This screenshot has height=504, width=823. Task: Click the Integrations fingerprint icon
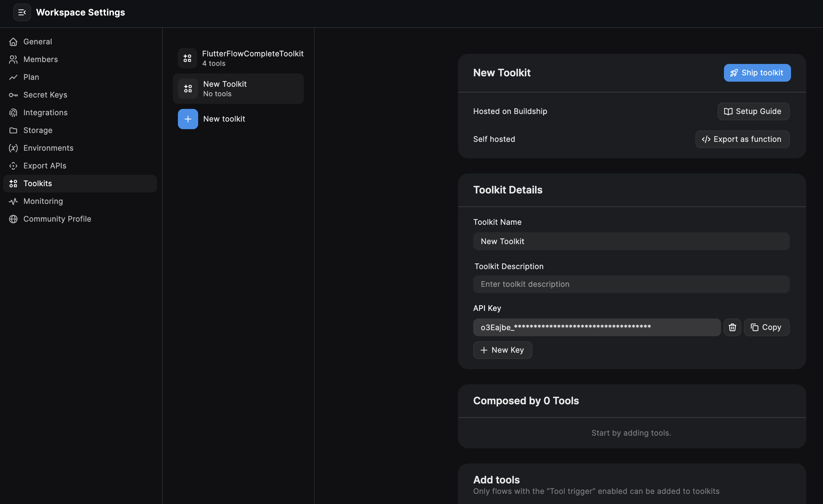(x=13, y=113)
